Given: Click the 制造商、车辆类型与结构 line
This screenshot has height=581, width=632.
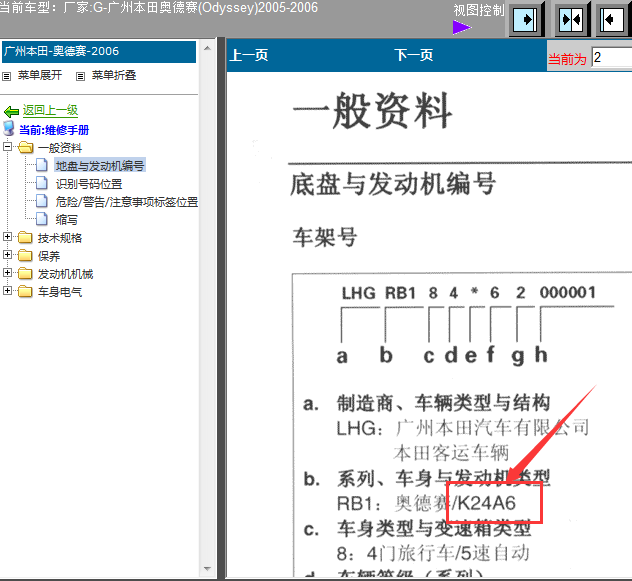Looking at the screenshot, I should pyautogui.click(x=443, y=402).
